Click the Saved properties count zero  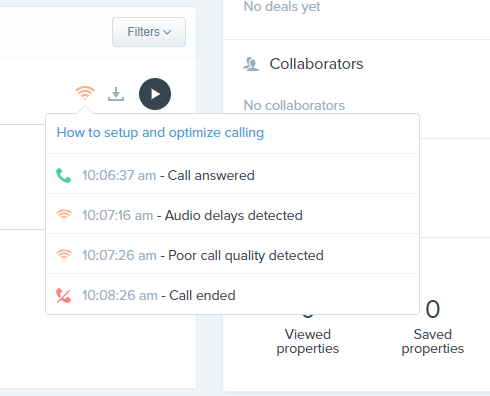click(x=433, y=309)
